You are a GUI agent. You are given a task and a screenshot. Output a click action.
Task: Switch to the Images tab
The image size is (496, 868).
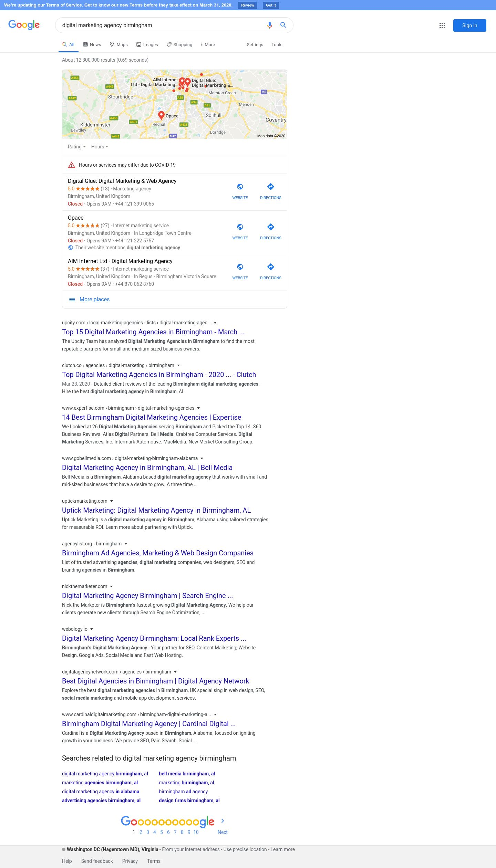click(x=147, y=45)
